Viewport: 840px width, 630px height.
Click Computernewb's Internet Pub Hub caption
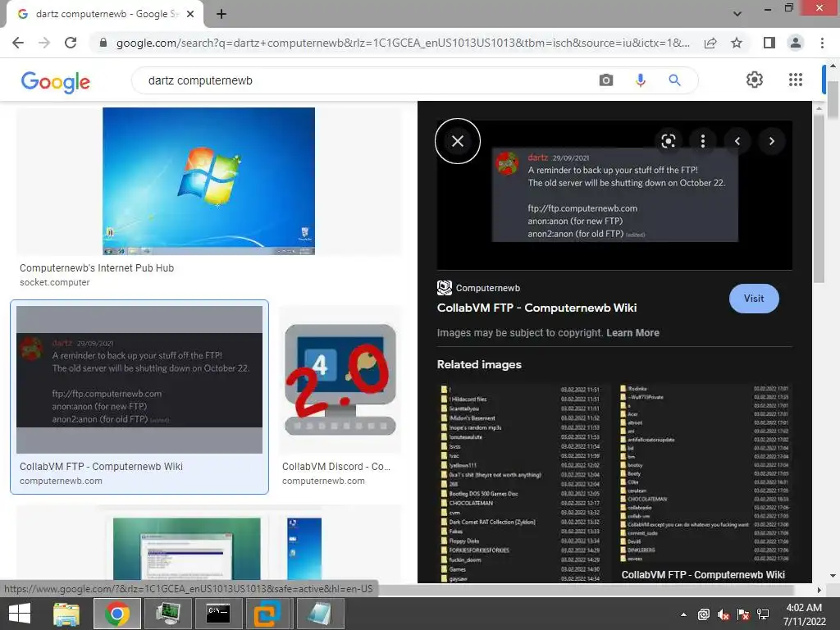pyautogui.click(x=97, y=268)
